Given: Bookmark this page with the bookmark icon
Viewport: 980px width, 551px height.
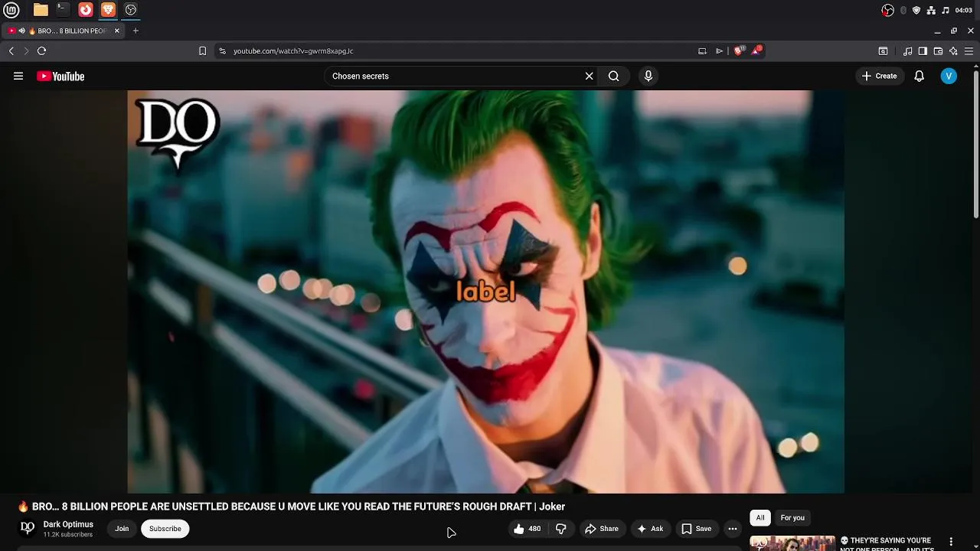Looking at the screenshot, I should [202, 51].
